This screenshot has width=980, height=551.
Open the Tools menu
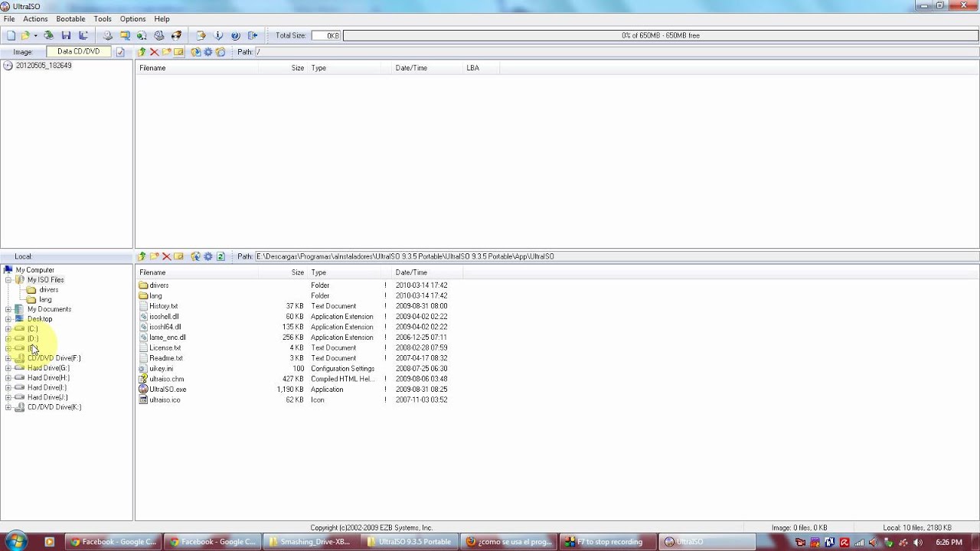[x=103, y=18]
